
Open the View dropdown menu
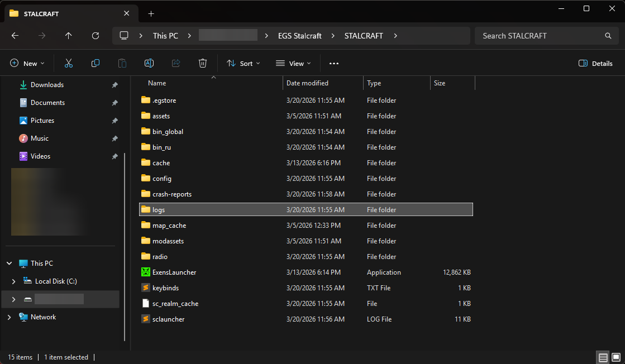click(293, 64)
